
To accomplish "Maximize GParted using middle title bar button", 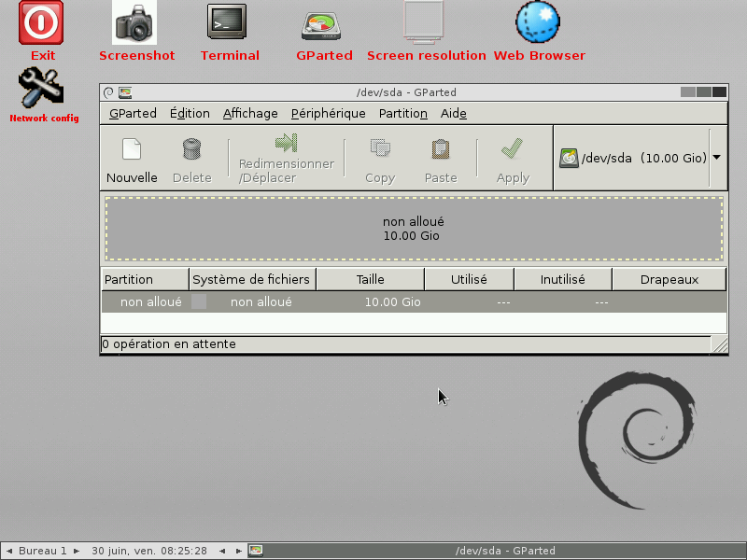I will coord(704,91).
